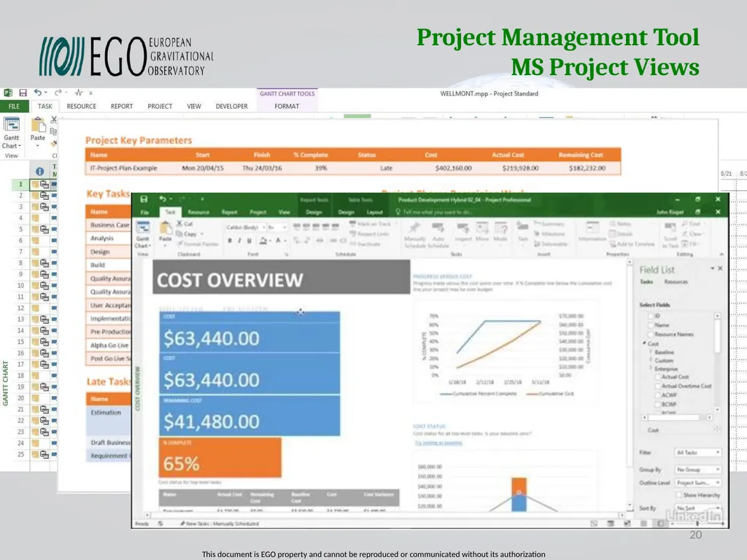Click Add to Timeline button
This screenshot has height=560, width=747.
632,244
